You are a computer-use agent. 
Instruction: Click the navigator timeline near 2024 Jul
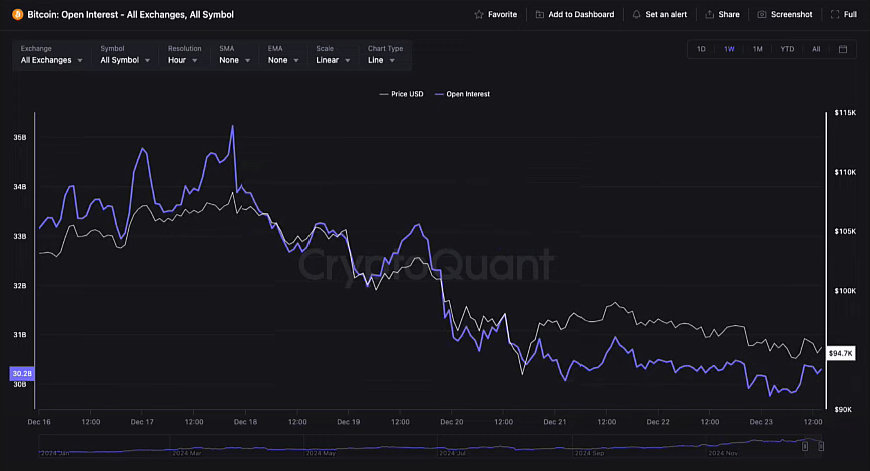(x=452, y=453)
